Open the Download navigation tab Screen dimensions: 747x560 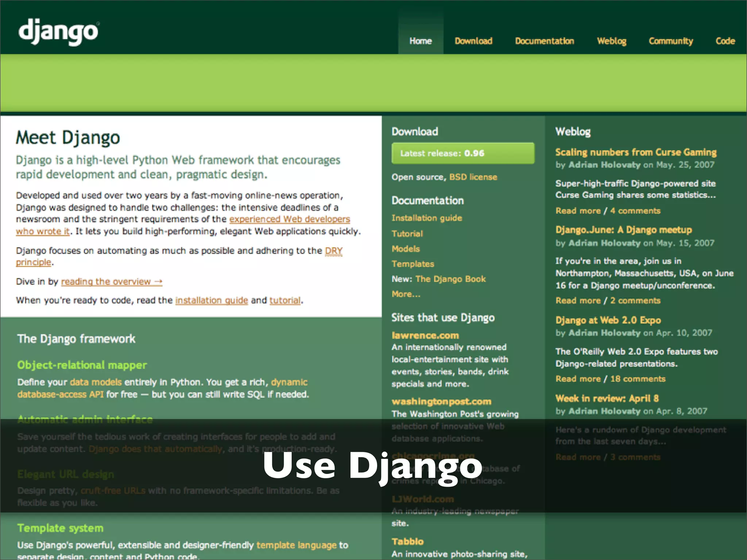point(473,41)
